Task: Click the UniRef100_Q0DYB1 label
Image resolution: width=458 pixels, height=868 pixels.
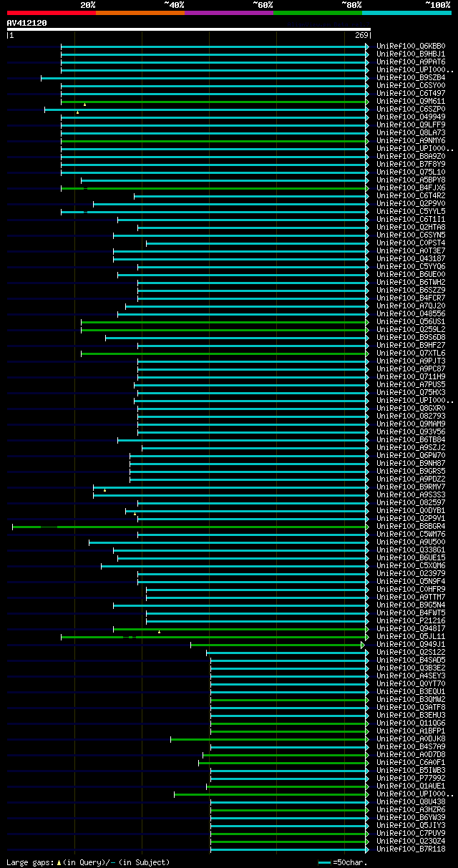Action: (x=411, y=510)
